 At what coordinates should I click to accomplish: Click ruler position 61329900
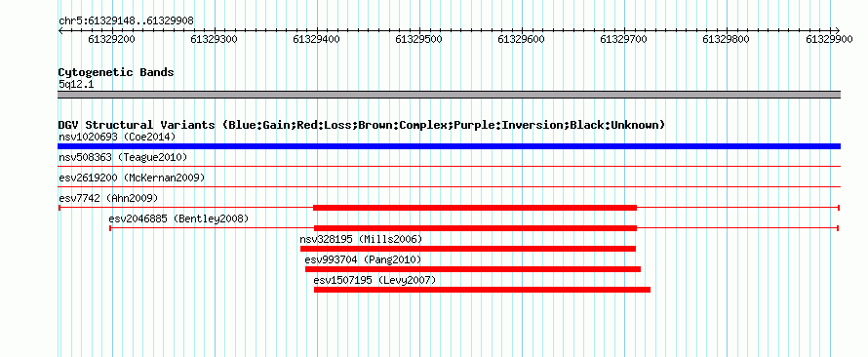[x=829, y=39]
